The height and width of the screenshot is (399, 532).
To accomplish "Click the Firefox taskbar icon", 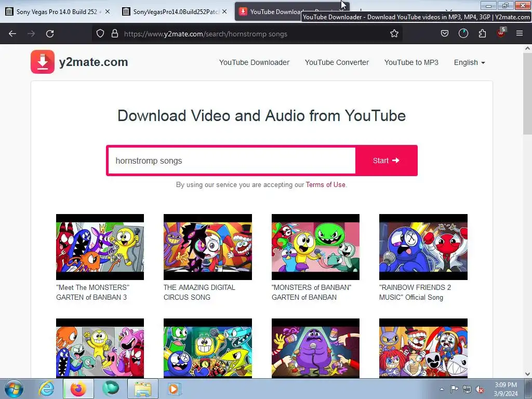I will [78, 389].
